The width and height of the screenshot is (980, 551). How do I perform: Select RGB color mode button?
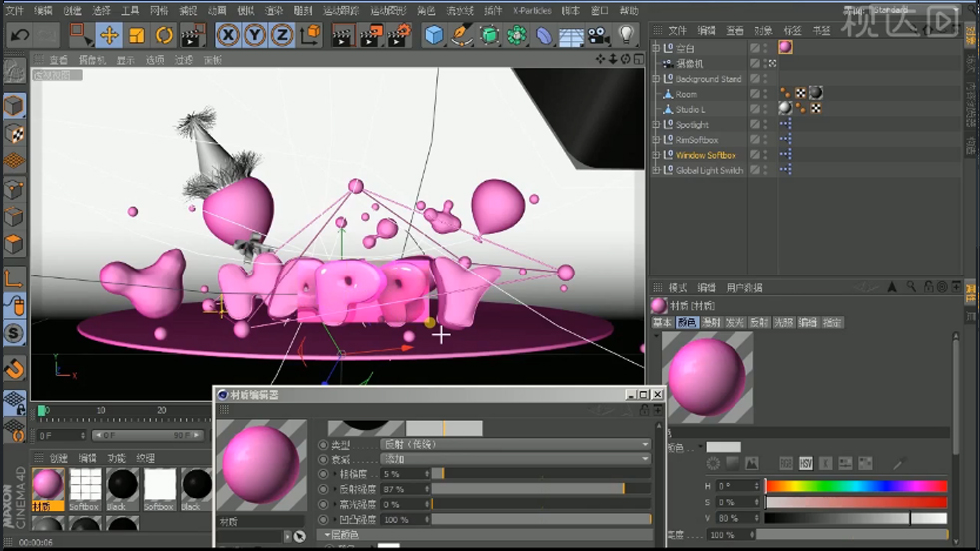(x=786, y=463)
